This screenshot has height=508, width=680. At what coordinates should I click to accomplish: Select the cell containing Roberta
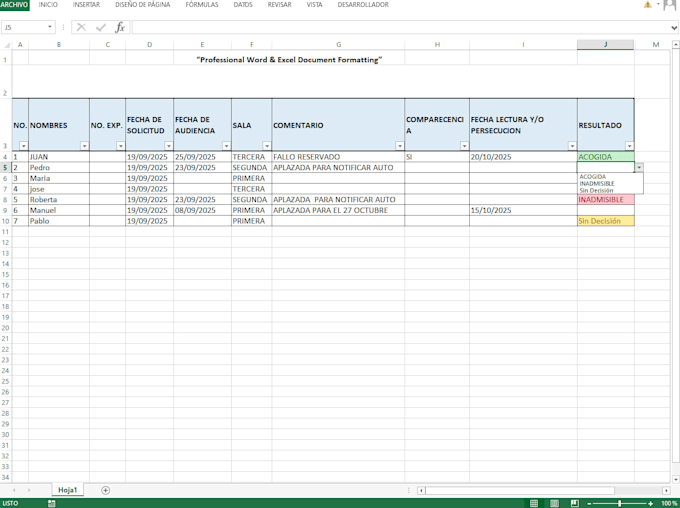coord(59,200)
